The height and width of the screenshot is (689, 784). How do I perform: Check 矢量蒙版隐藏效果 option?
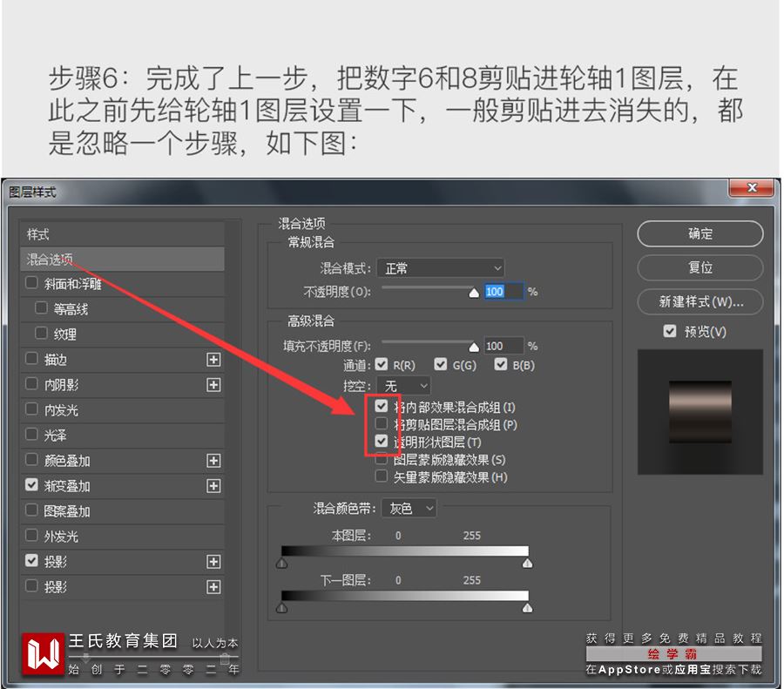(382, 476)
